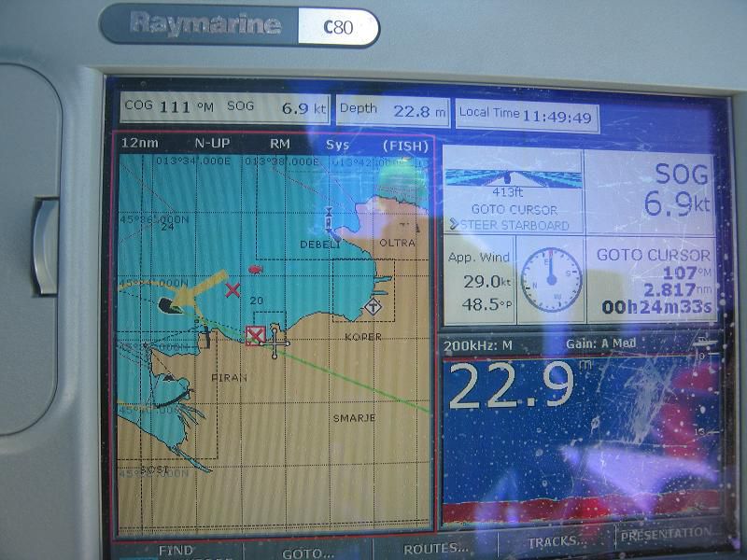Click the Local Time 11:49:49 box
This screenshot has height=560, width=747.
pyautogui.click(x=527, y=115)
